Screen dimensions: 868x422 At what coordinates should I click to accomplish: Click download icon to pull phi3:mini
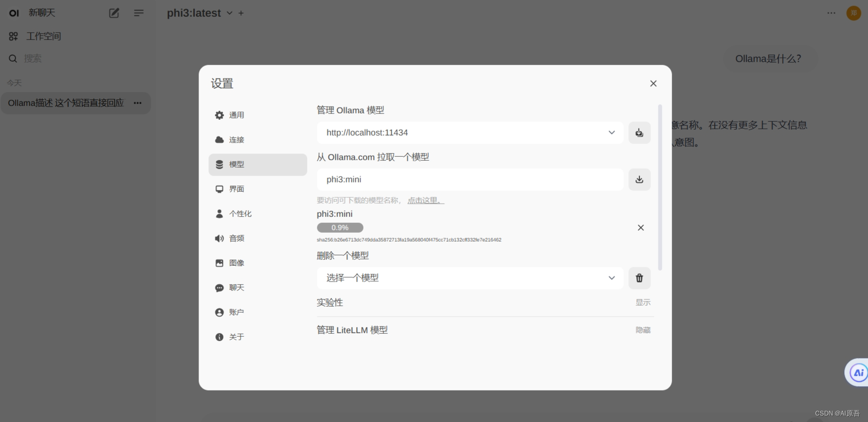click(x=639, y=179)
